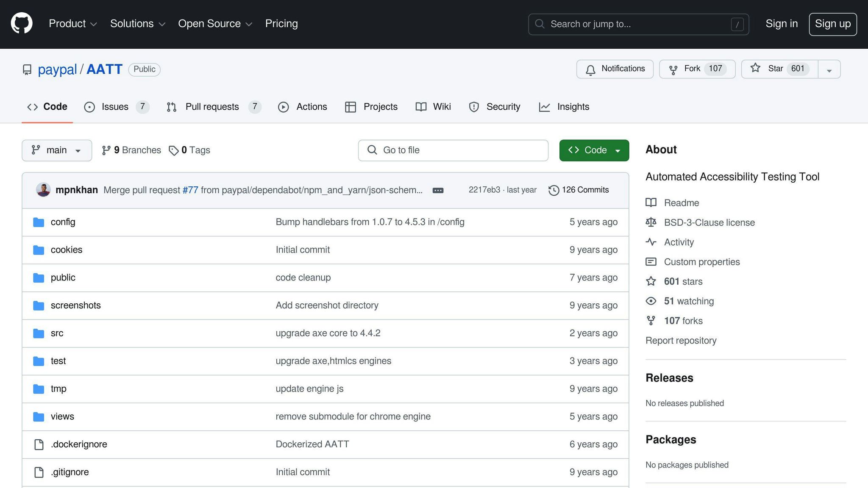Open the test folder name
This screenshot has width=868, height=488.
58,361
